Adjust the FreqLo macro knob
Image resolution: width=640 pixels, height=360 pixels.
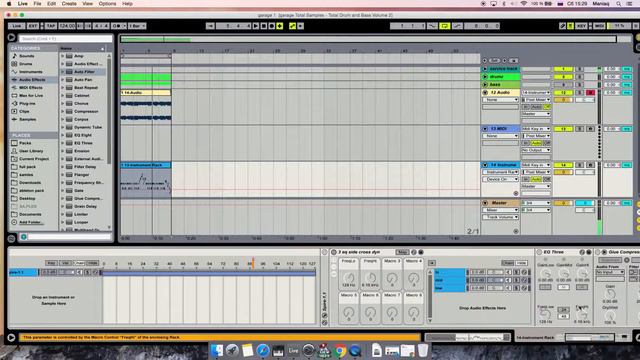point(349,278)
